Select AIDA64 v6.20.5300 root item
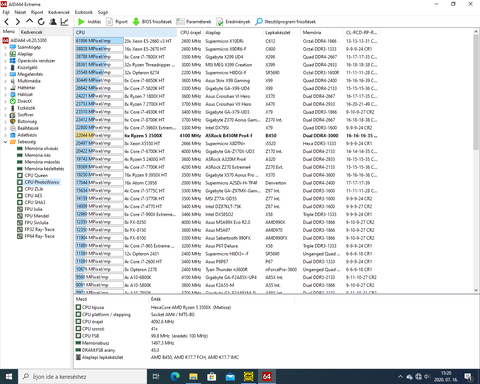This screenshot has height=384, width=480. click(25, 40)
